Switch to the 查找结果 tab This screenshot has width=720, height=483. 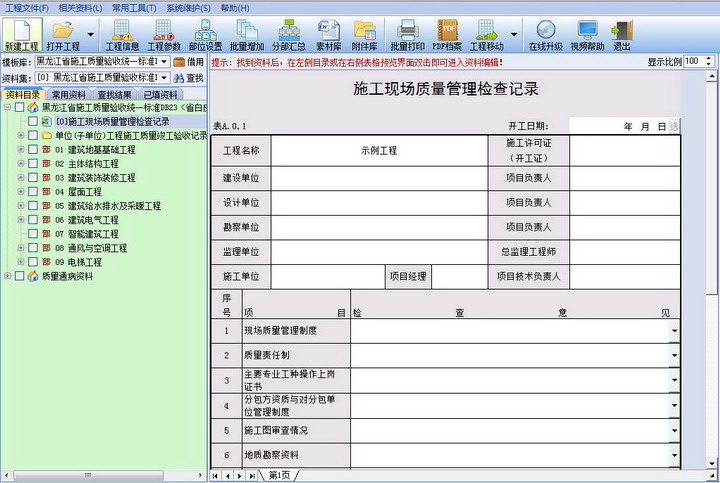click(115, 95)
